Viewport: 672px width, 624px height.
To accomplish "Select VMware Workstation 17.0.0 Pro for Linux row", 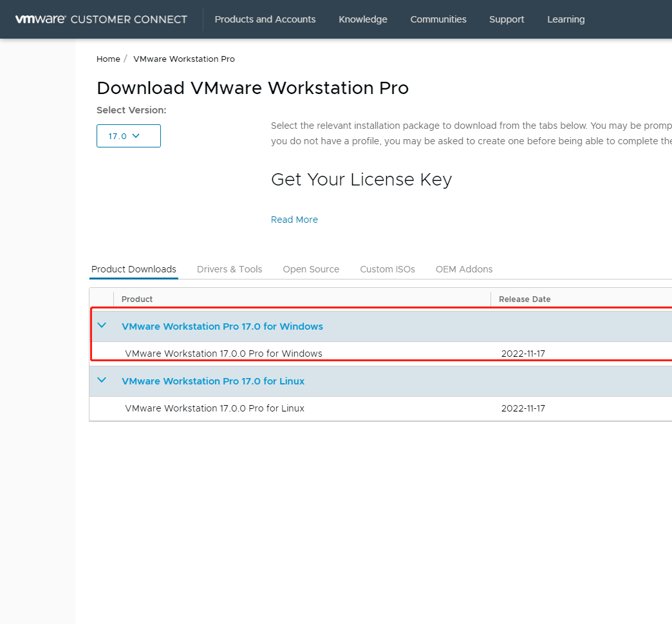I will (x=380, y=408).
